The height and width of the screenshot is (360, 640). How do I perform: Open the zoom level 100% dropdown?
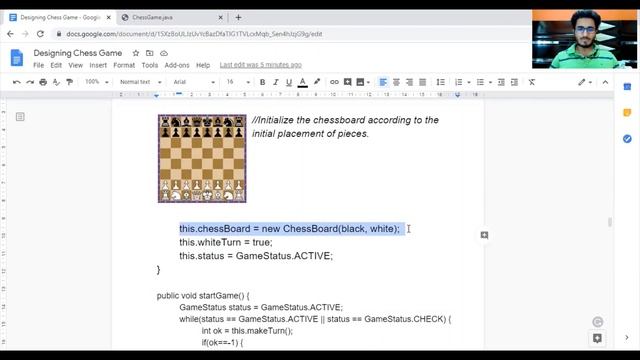tap(97, 82)
